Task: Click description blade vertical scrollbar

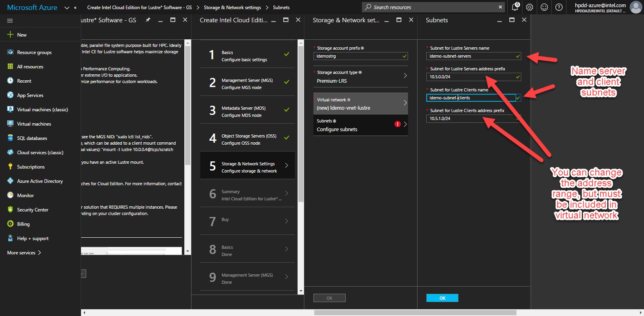Action: 188,105
